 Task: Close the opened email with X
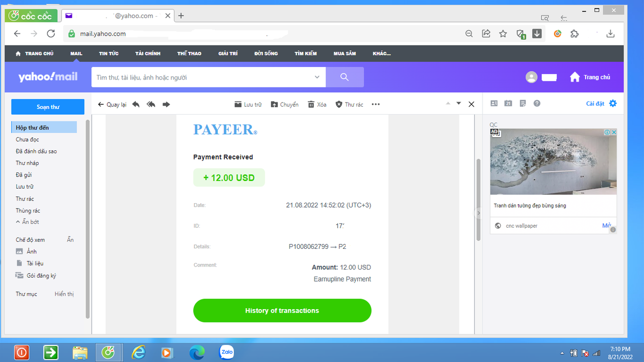click(x=471, y=104)
